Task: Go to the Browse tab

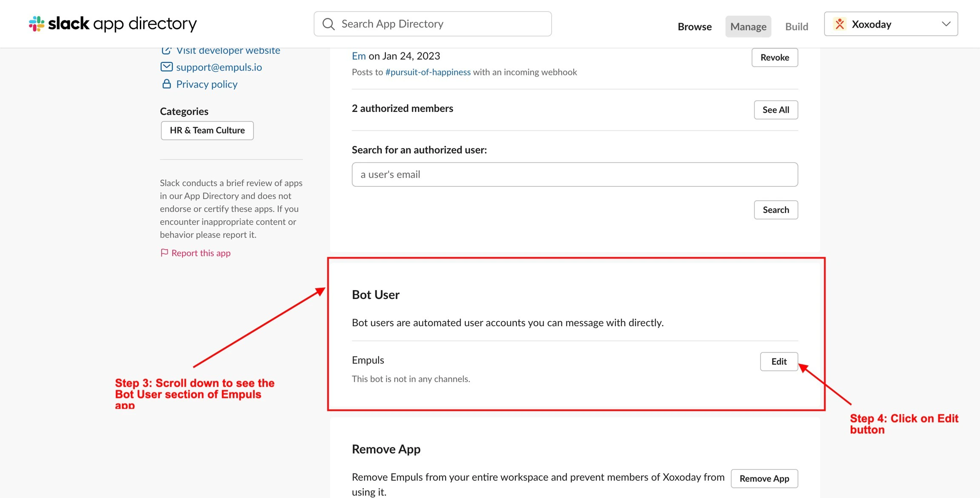Action: click(x=695, y=26)
